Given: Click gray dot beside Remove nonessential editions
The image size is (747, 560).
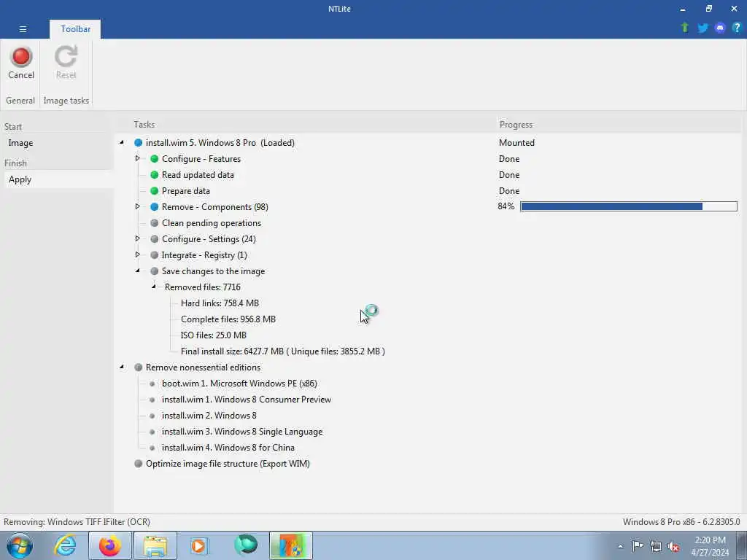Looking at the screenshot, I should coord(138,367).
